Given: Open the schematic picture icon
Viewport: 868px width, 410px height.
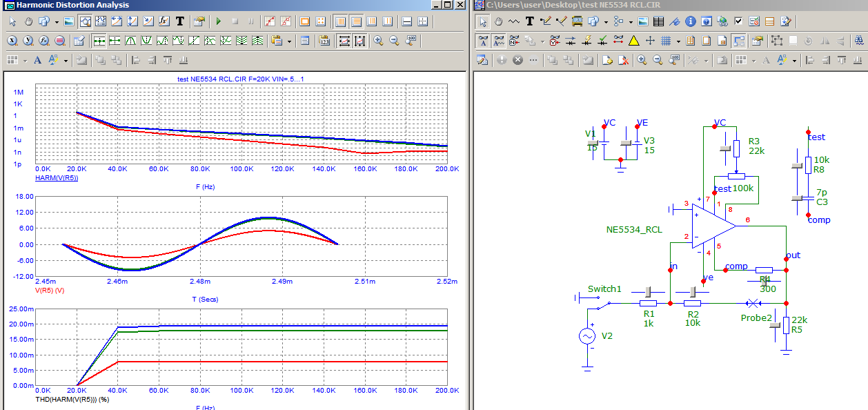Looking at the screenshot, I should [x=643, y=21].
